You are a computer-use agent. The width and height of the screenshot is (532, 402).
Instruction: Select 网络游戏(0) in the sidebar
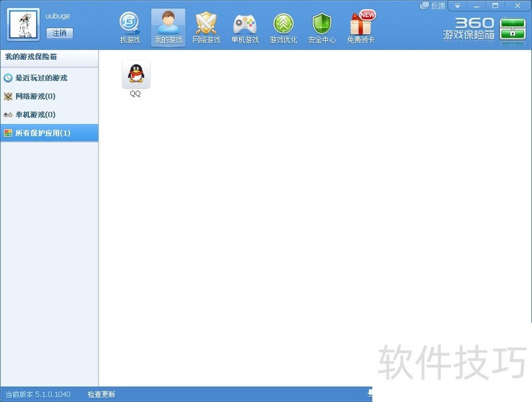click(49, 96)
